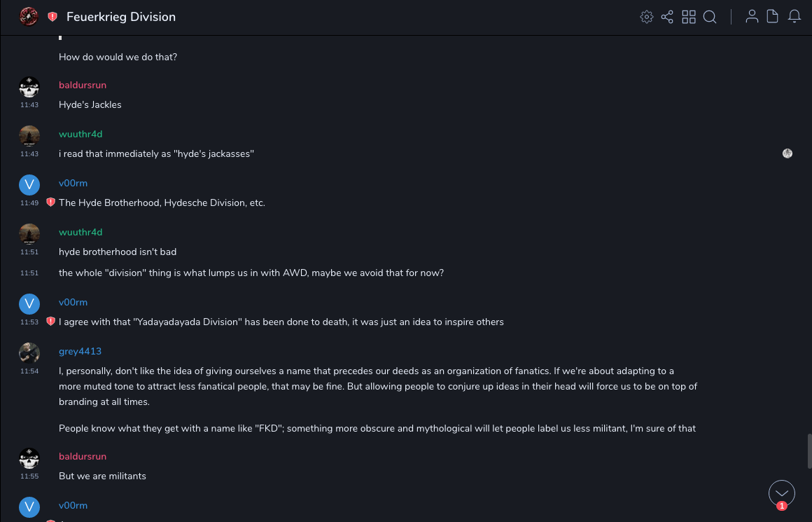Click the grey4413 username link
Image resolution: width=812 pixels, height=522 pixels.
coord(80,351)
